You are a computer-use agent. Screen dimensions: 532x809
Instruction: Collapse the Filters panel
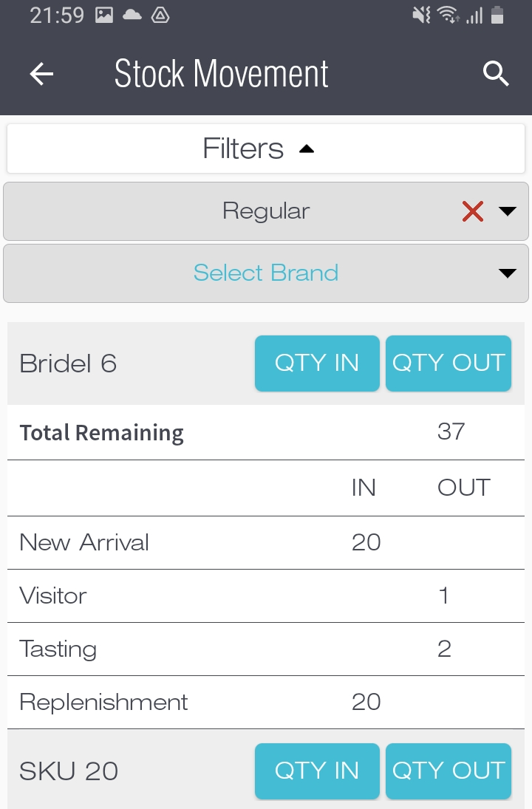(266, 149)
